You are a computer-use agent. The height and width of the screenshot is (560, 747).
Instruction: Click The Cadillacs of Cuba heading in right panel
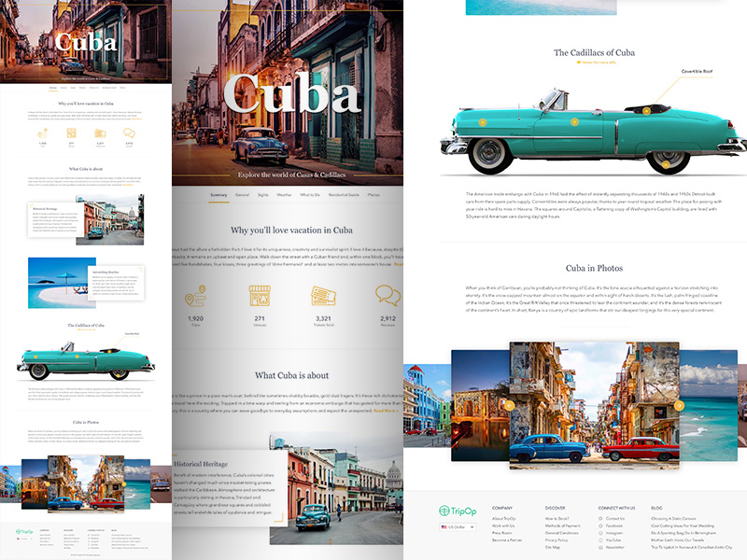click(x=594, y=53)
